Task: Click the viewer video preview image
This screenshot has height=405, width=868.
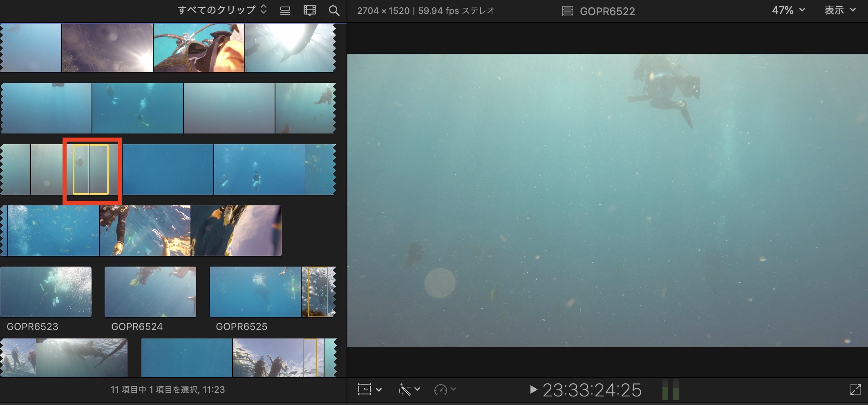Action: tap(608, 200)
